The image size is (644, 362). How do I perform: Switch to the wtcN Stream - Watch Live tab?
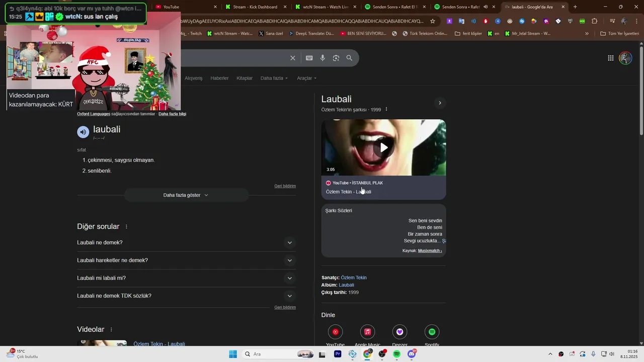325,7
